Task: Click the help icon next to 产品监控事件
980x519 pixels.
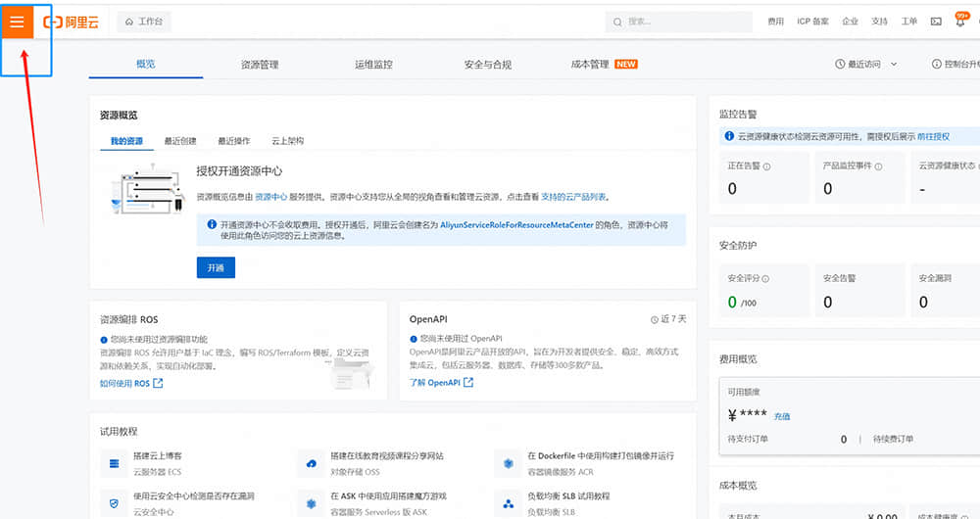Action: click(x=878, y=166)
